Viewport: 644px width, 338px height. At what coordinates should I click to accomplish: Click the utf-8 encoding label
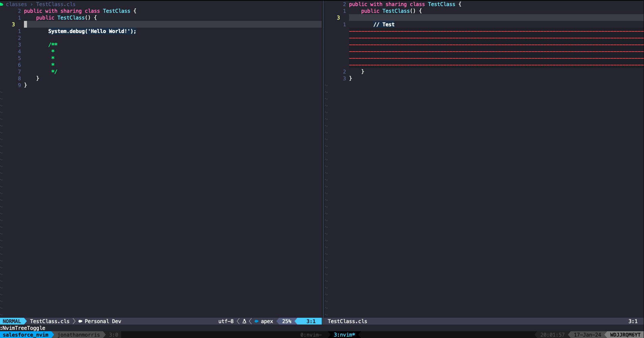(x=226, y=321)
